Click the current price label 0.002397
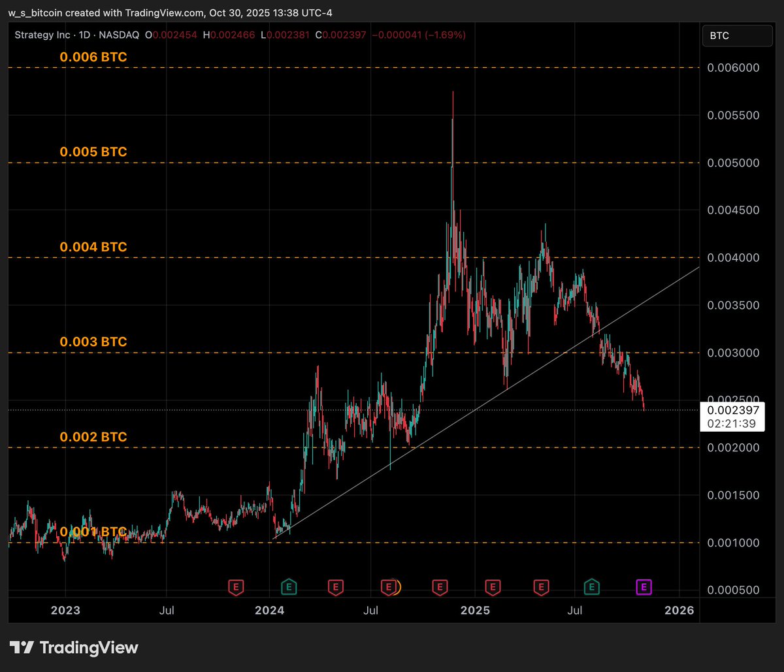 (732, 410)
